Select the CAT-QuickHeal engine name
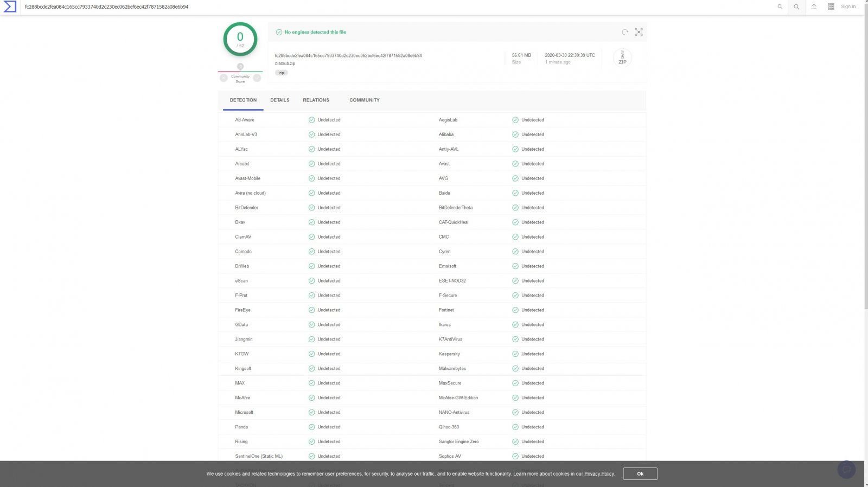This screenshot has height=487, width=868. click(x=454, y=222)
